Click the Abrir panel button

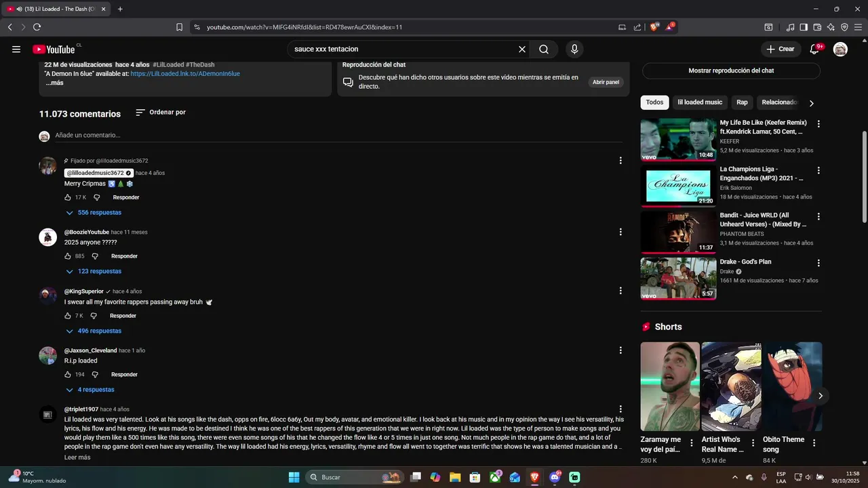[x=606, y=82]
